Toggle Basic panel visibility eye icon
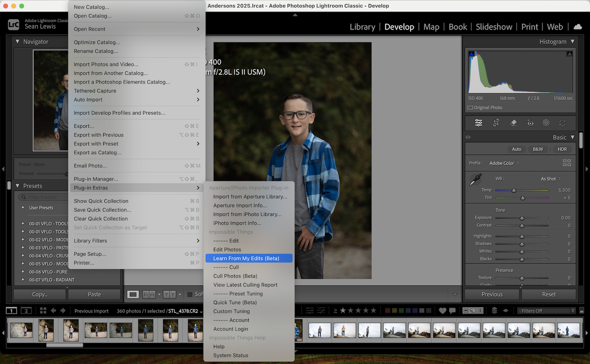Screen dimensions: 590x364 tap(468, 137)
